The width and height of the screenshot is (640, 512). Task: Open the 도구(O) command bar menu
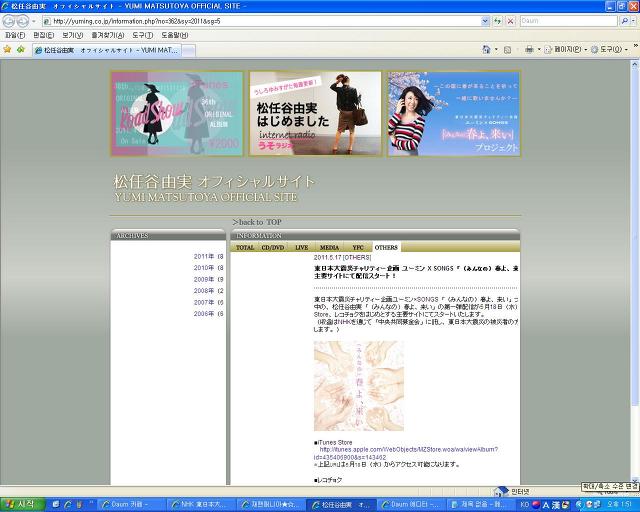pyautogui.click(x=609, y=49)
